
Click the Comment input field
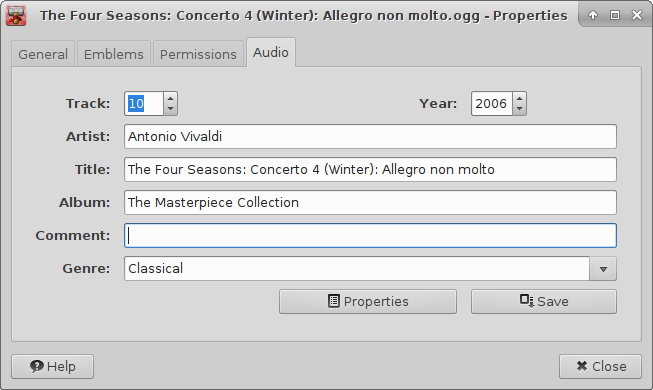point(370,235)
